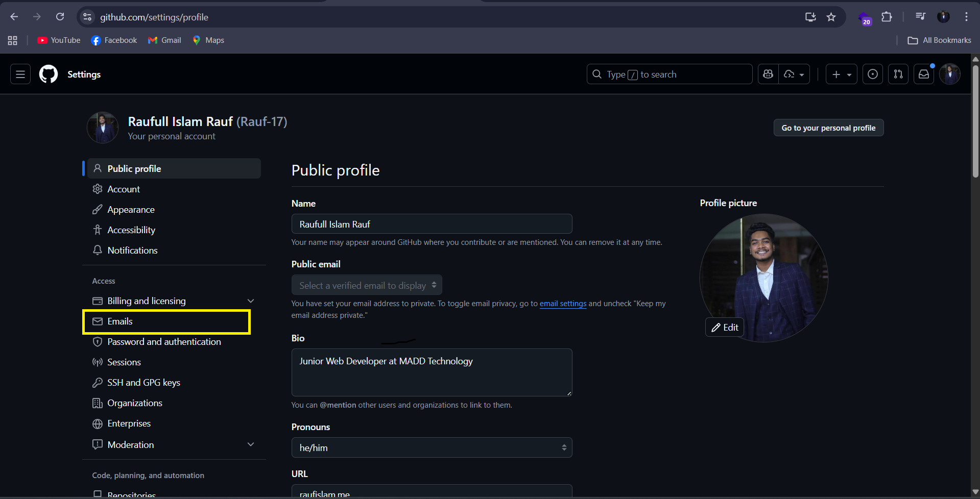980x499 pixels.
Task: Select Emails in the settings sidebar
Action: (x=120, y=321)
